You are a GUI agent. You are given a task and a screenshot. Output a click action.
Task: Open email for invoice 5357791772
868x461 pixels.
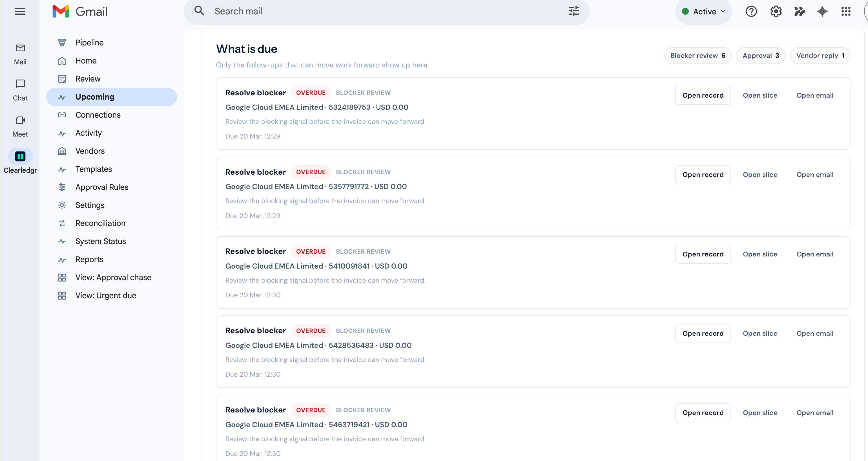point(815,174)
